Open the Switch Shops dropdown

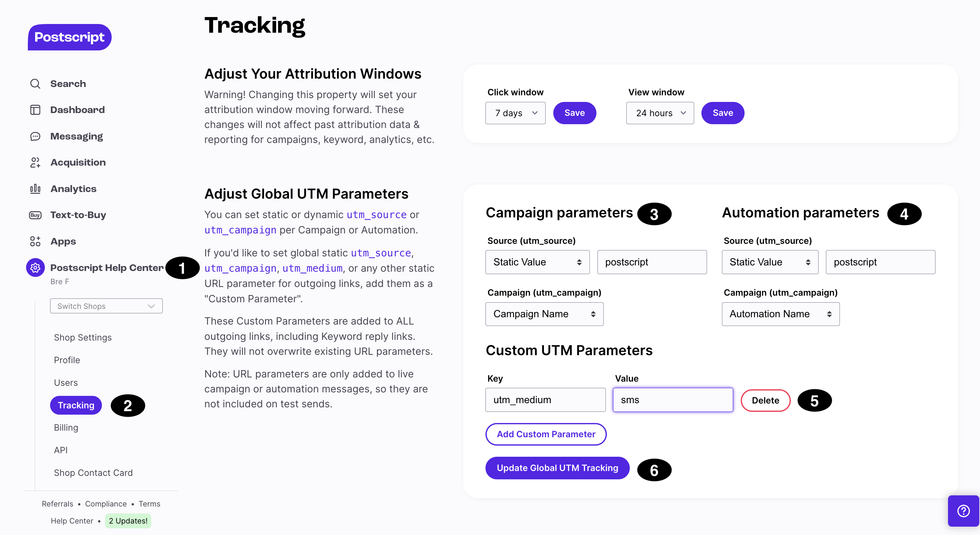pyautogui.click(x=106, y=306)
